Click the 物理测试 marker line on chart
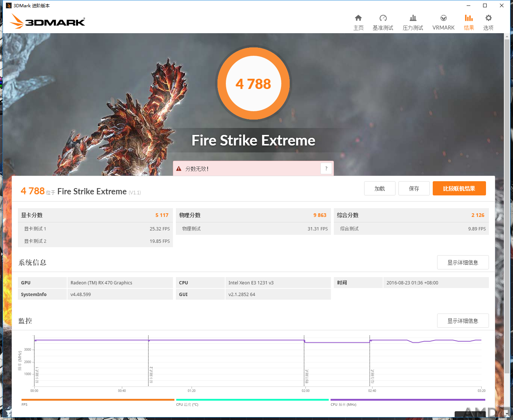513x420 pixels. [x=304, y=360]
